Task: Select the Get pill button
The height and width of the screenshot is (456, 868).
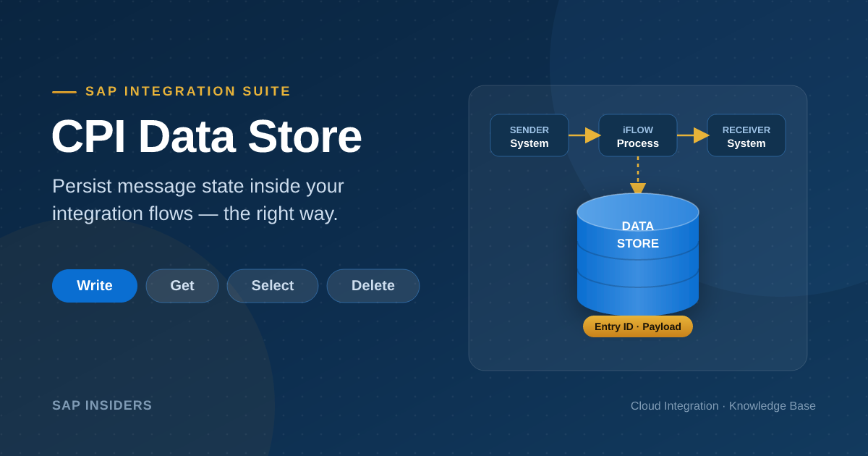Action: coord(182,286)
